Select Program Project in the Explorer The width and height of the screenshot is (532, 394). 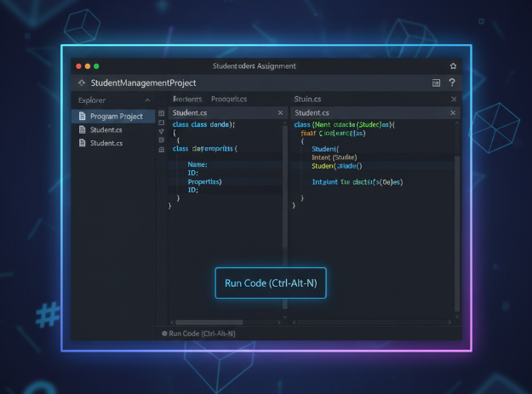pos(116,116)
